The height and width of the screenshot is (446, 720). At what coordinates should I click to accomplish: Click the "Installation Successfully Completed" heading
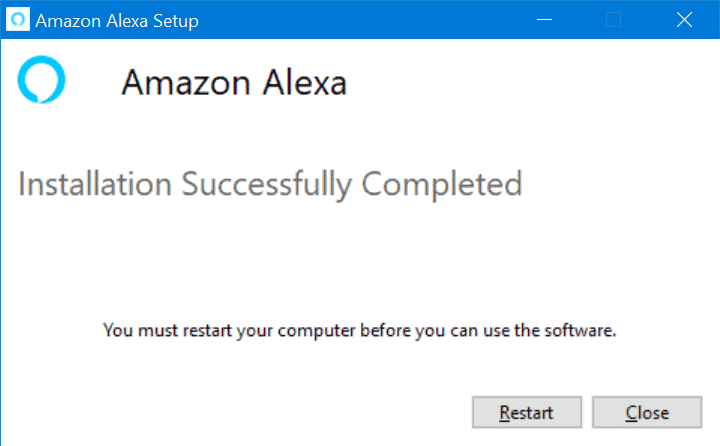pyautogui.click(x=270, y=185)
